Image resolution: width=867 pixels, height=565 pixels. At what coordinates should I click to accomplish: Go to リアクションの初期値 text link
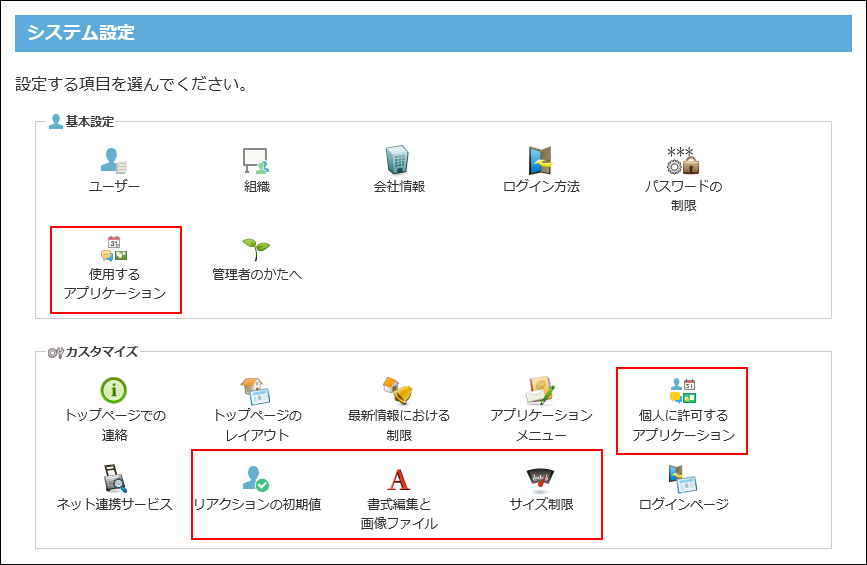pos(257,504)
